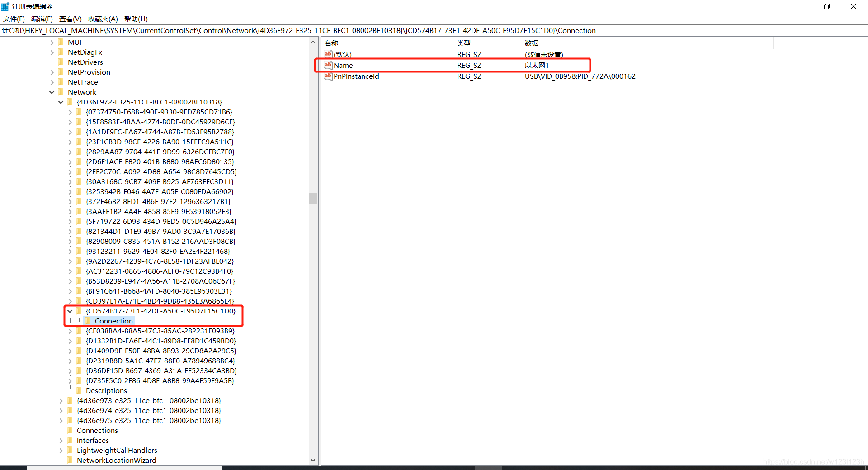This screenshot has width=868, height=470.
Task: Click tree pane scroll up arrow
Action: pyautogui.click(x=313, y=42)
